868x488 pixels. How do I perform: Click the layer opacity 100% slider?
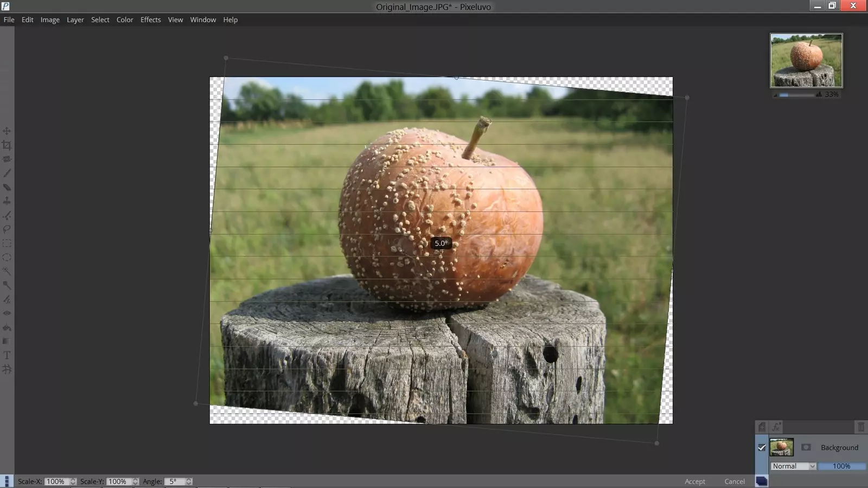(x=841, y=466)
